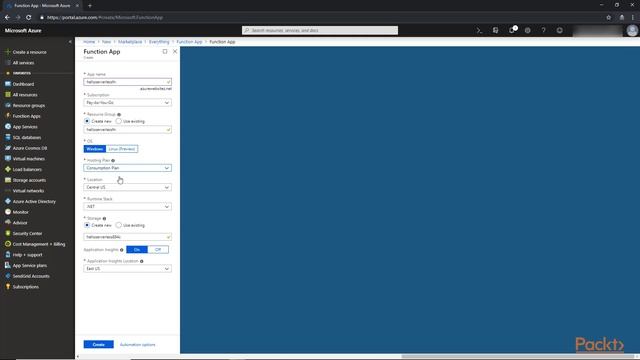Open Advisor in sidebar
This screenshot has height=360, width=640.
coord(16,223)
